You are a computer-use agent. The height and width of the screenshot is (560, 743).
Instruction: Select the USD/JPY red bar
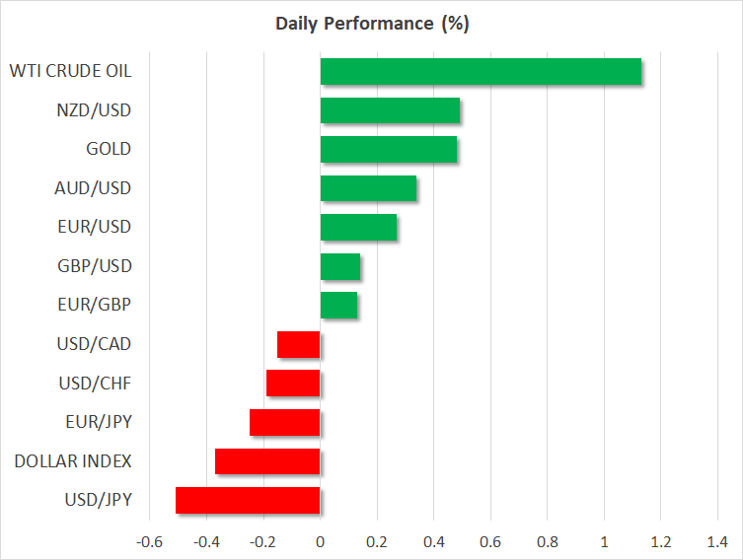pos(248,500)
